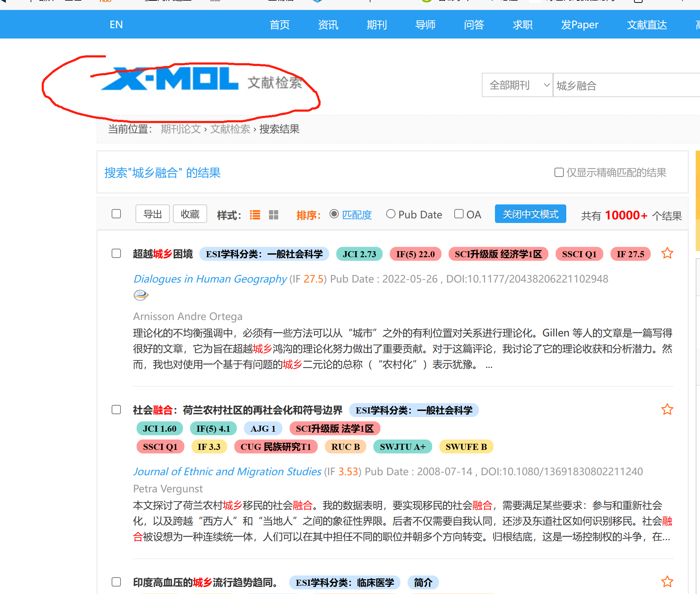Check 仅显示精确匹配的结果 checkbox
700x594 pixels.
[x=559, y=173]
